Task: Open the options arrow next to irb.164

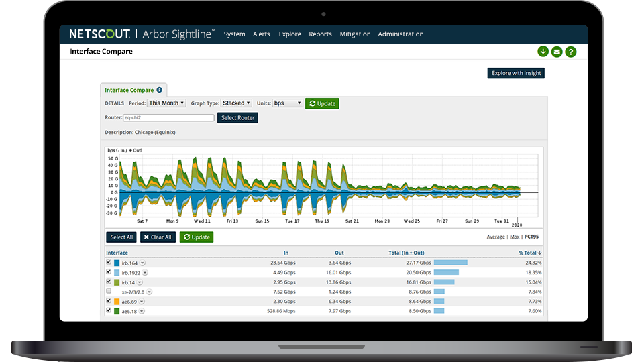Action: 143,263
